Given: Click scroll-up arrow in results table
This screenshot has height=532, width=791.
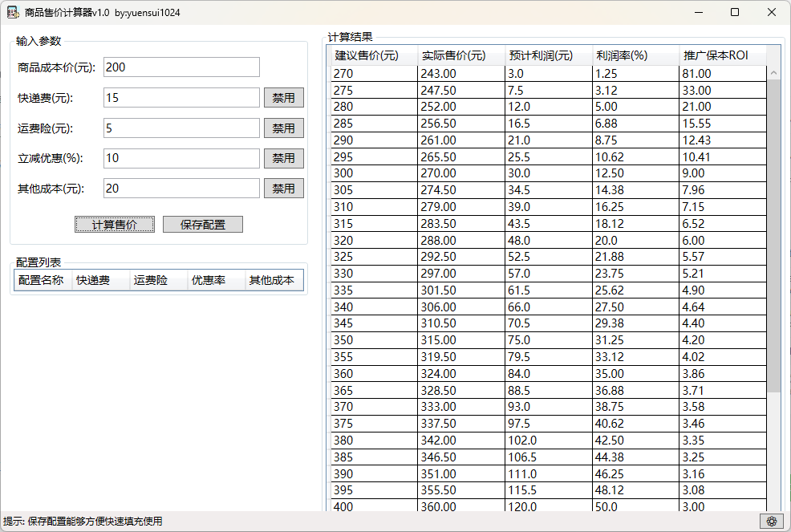Looking at the screenshot, I should click(x=774, y=73).
